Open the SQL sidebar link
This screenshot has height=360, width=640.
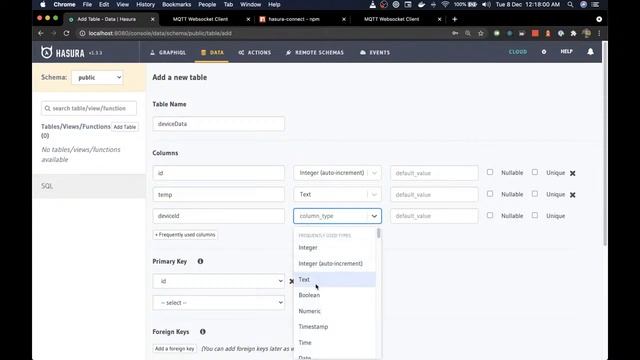click(x=47, y=186)
